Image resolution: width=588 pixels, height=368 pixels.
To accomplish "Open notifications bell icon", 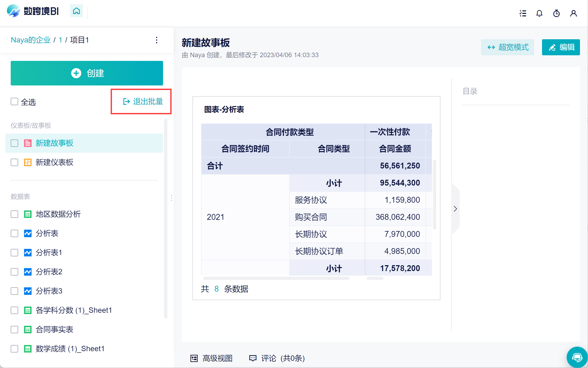I will pyautogui.click(x=539, y=13).
